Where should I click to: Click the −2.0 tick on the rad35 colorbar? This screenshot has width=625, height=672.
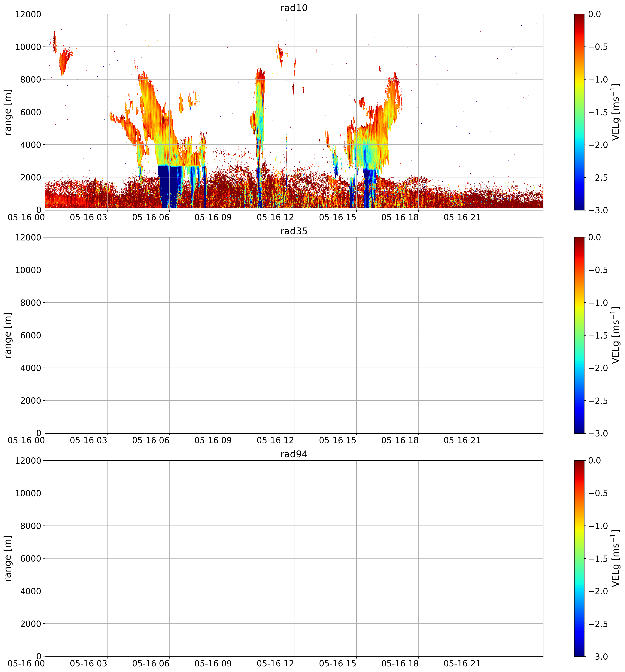(x=598, y=368)
